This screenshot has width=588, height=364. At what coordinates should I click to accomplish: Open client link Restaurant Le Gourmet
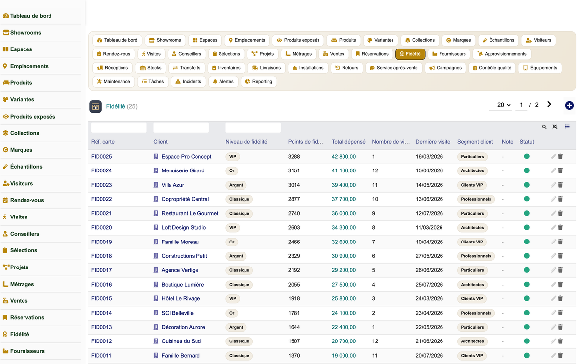pos(190,214)
